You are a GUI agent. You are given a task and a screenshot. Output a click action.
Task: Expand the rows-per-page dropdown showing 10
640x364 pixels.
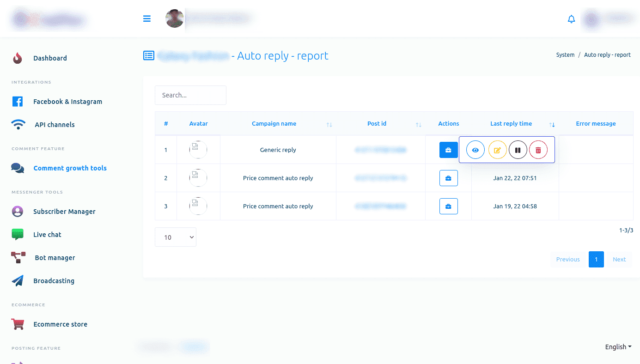[x=176, y=237]
